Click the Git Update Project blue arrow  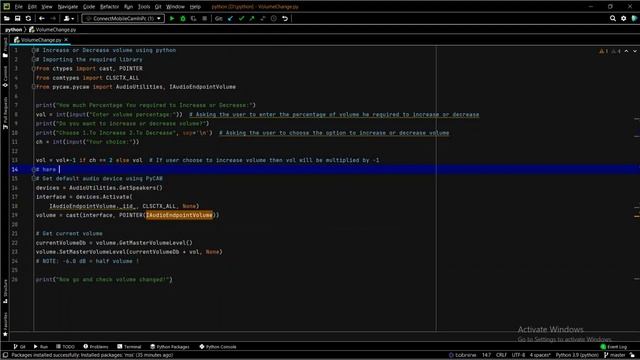pos(231,18)
